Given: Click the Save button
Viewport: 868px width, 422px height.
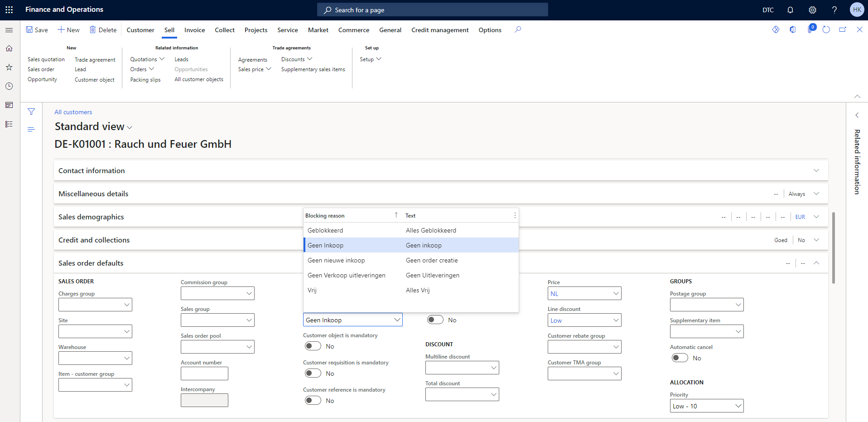Looking at the screenshot, I should (x=37, y=30).
